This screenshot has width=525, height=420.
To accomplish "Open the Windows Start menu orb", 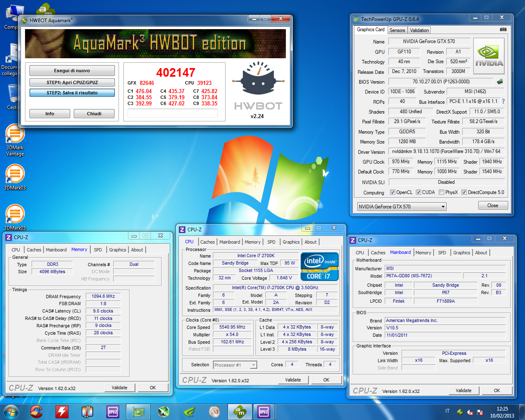I will 11,411.
